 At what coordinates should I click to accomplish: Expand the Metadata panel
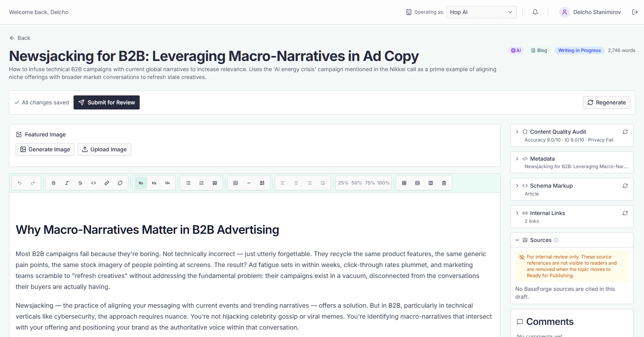[x=517, y=159]
